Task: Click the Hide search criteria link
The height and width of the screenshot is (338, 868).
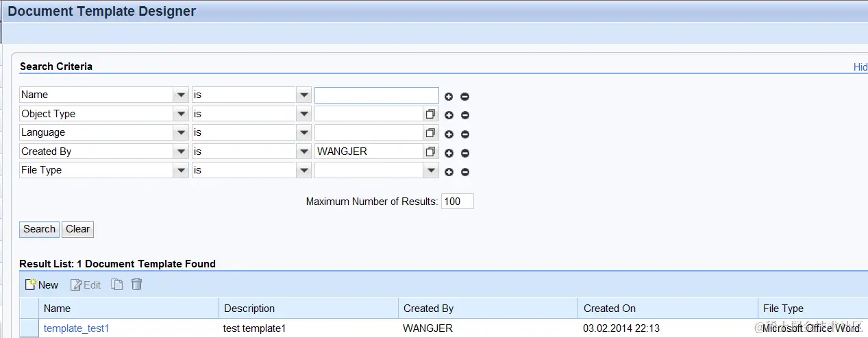Action: pyautogui.click(x=860, y=67)
